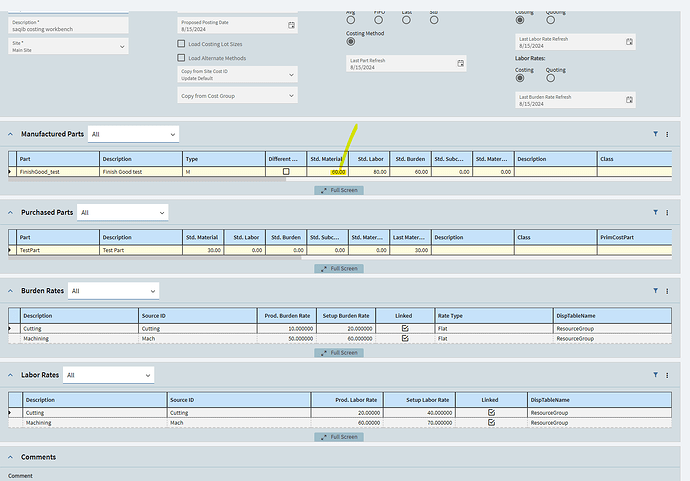Toggle Linked checkbox for Machining burden rate
The width and height of the screenshot is (690, 481).
405,338
